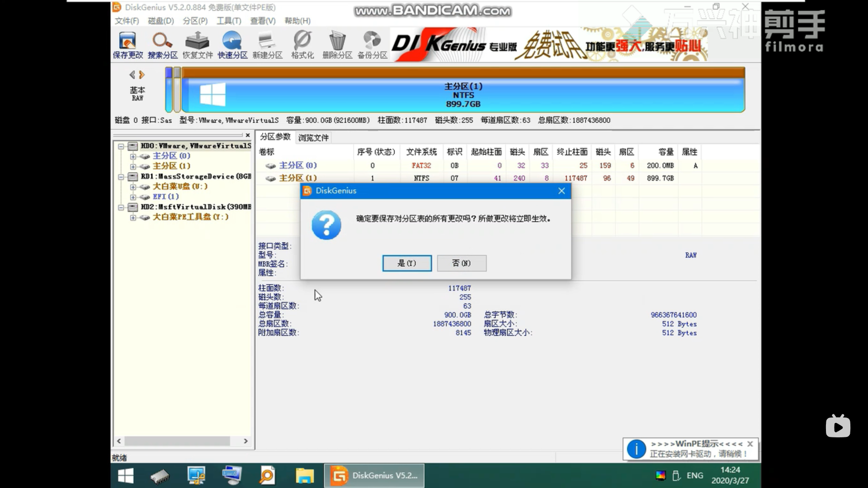Viewport: 868px width, 488px height.
Task: Click the 删除分区 delete partition icon
Action: click(337, 45)
